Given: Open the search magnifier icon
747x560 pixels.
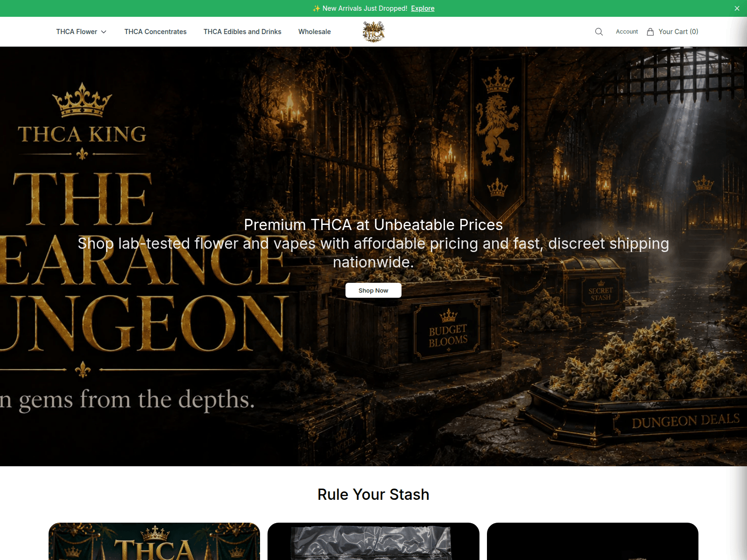Looking at the screenshot, I should [x=599, y=32].
